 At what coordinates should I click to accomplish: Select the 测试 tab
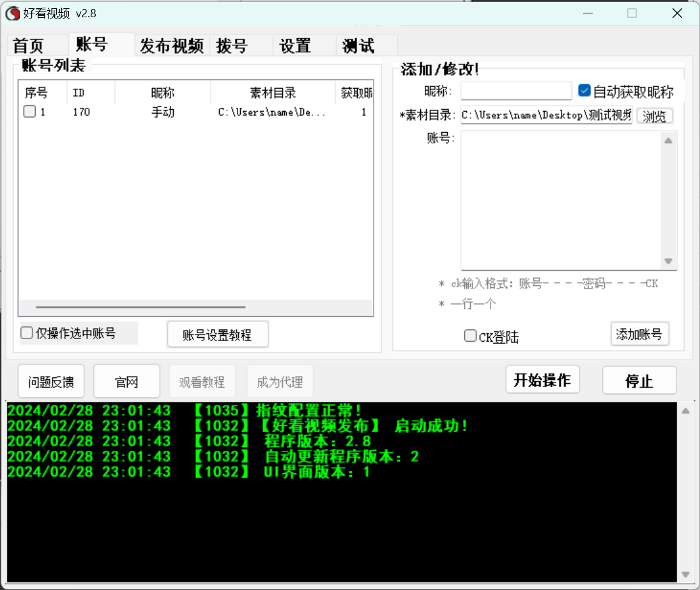(358, 46)
